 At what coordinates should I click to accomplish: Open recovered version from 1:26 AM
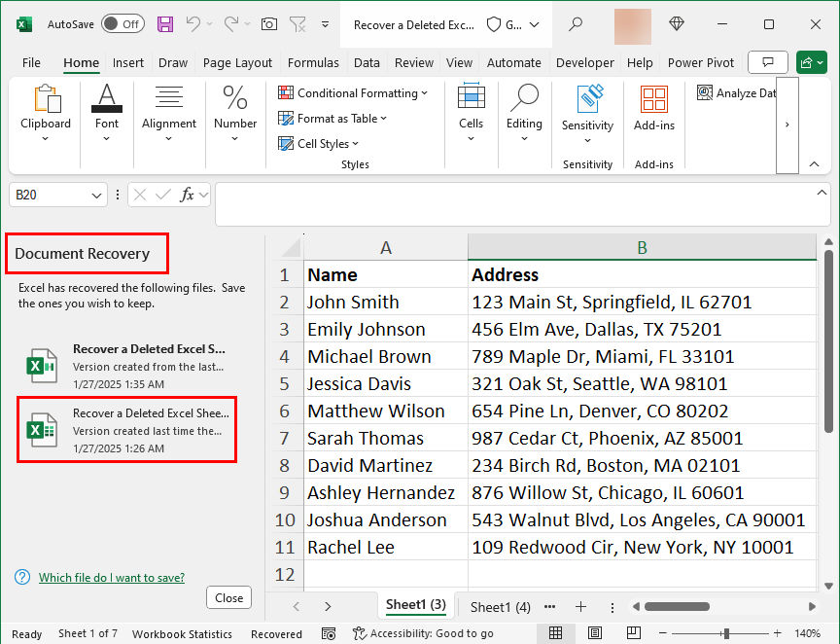point(126,430)
